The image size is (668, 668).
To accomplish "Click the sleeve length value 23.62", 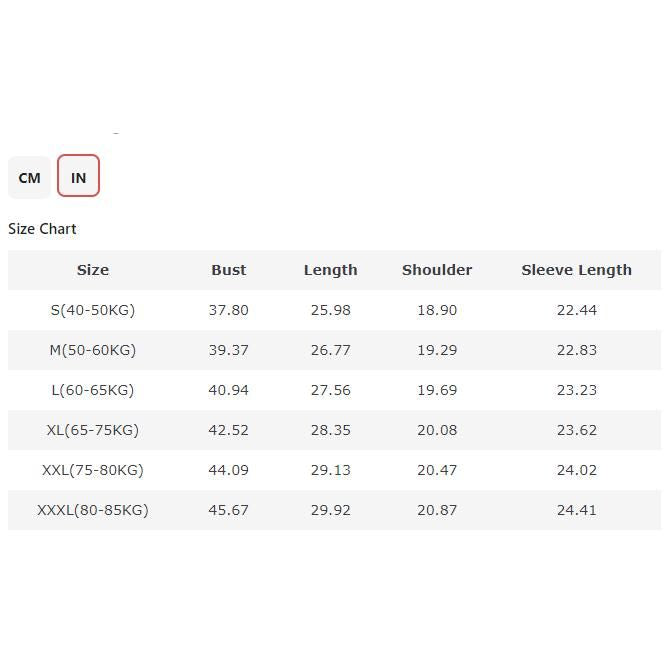I will (576, 430).
